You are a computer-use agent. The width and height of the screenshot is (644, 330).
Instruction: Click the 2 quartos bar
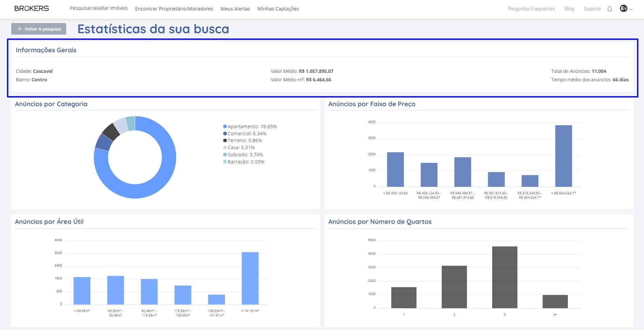(454, 287)
